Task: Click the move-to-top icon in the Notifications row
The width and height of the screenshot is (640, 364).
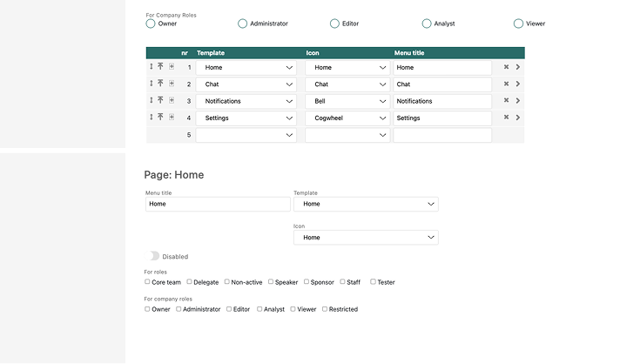Action: (160, 99)
